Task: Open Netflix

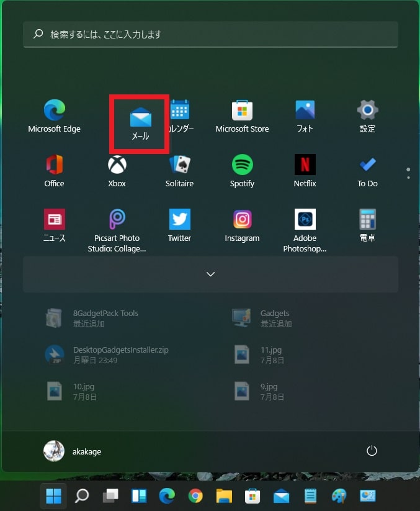Action: coord(305,171)
